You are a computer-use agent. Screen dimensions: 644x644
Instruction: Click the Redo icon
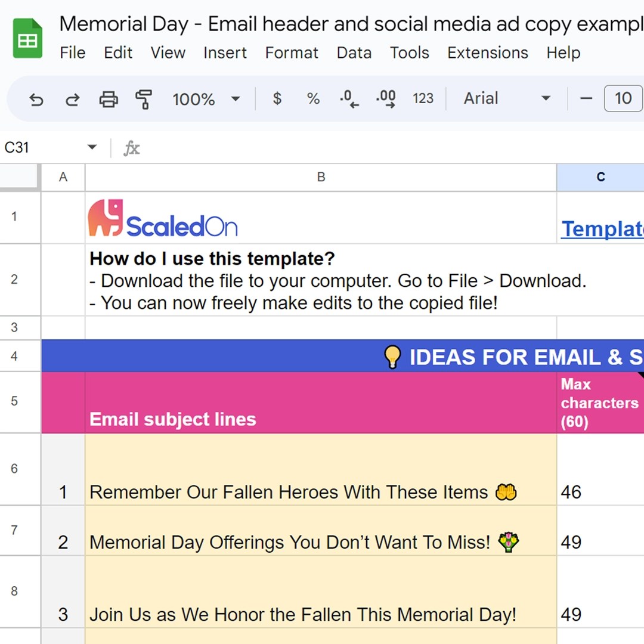click(x=72, y=99)
